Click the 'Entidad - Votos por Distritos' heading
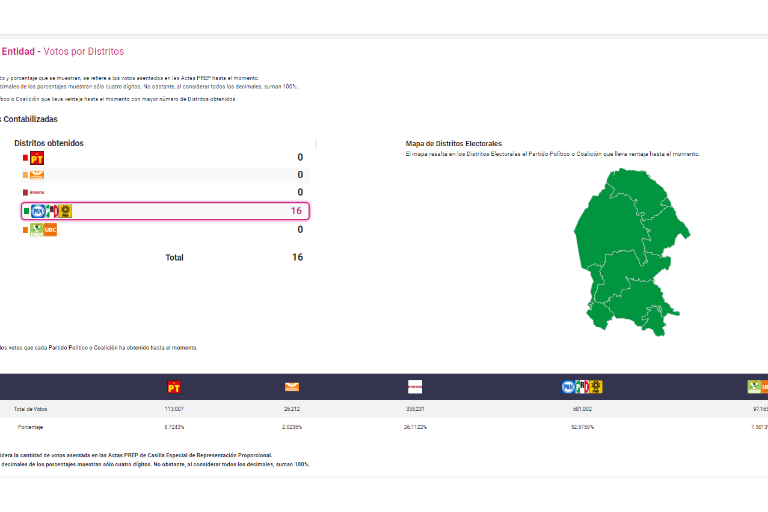This screenshot has height=512, width=768. pos(62,51)
